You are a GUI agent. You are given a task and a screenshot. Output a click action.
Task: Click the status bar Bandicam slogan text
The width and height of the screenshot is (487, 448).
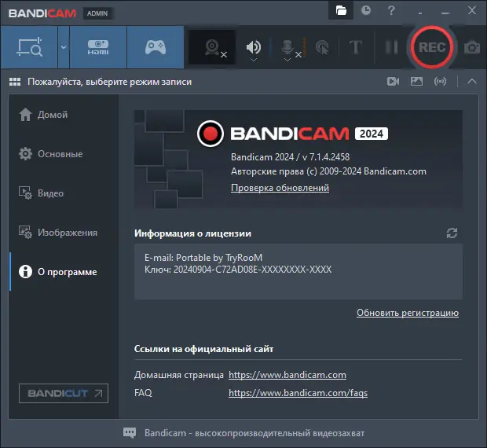pos(254,433)
